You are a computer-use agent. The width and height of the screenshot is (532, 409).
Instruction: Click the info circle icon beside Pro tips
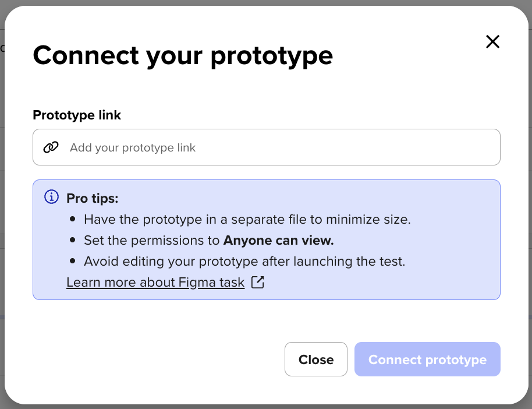click(x=52, y=197)
